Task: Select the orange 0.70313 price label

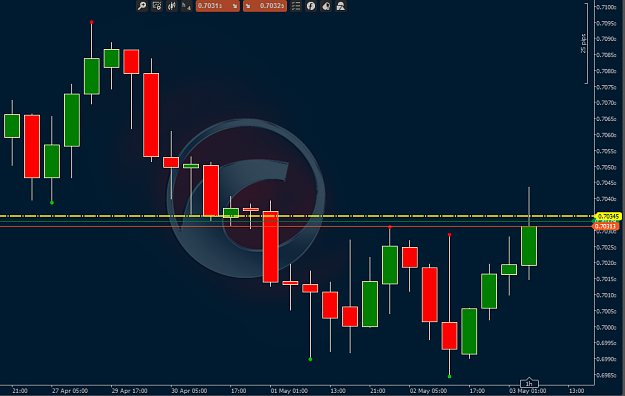Action: pyautogui.click(x=605, y=227)
